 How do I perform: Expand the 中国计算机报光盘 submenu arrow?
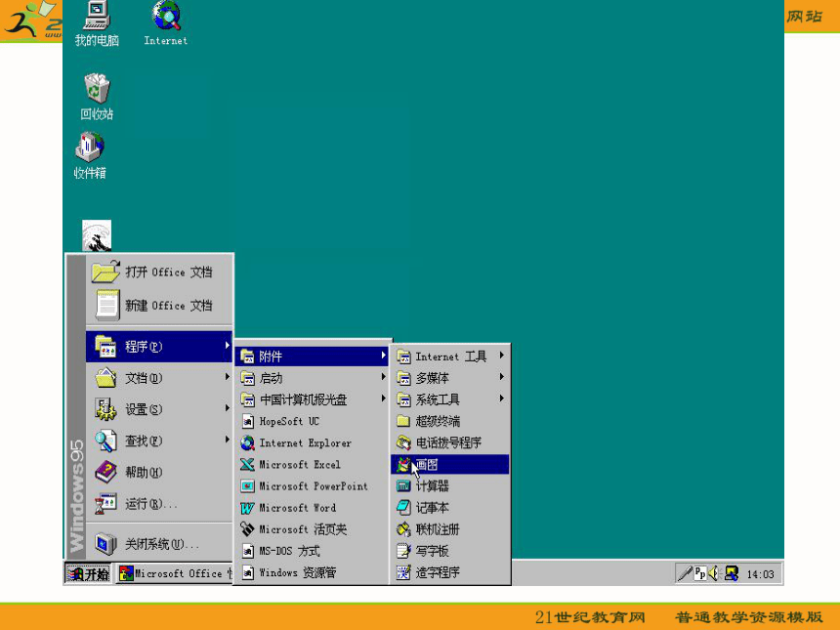(383, 399)
